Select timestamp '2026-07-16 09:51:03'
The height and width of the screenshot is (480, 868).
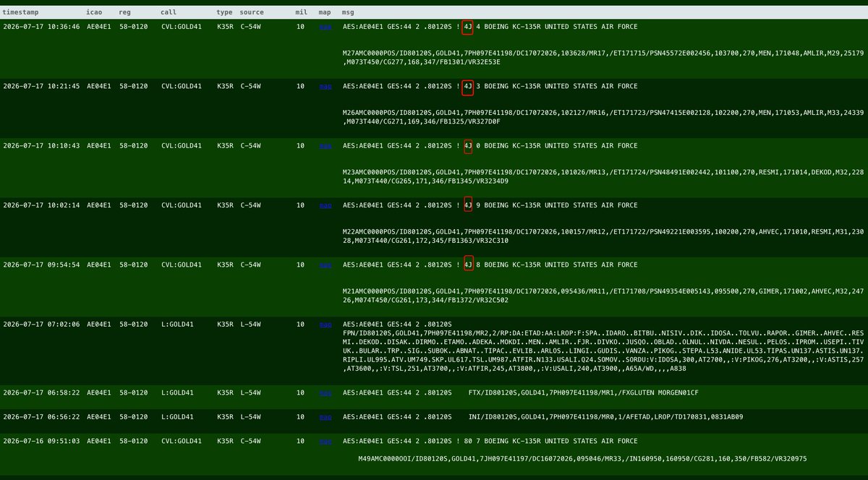point(41,440)
